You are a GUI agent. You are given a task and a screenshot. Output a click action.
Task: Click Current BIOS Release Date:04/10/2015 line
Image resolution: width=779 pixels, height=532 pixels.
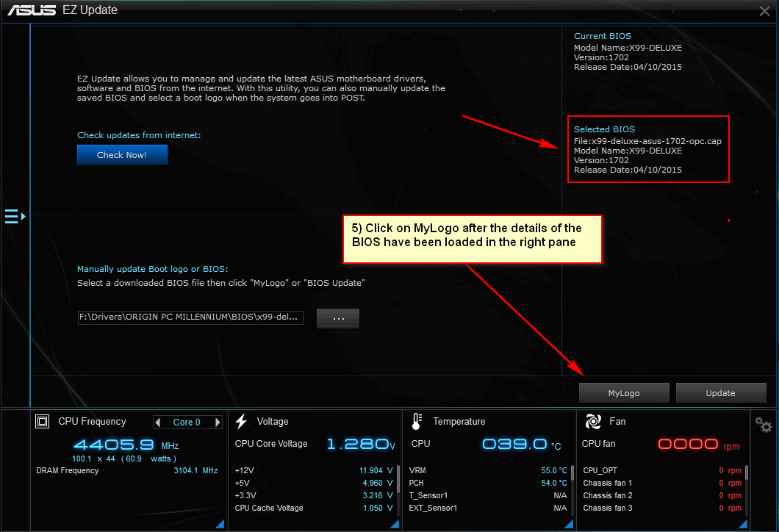628,67
